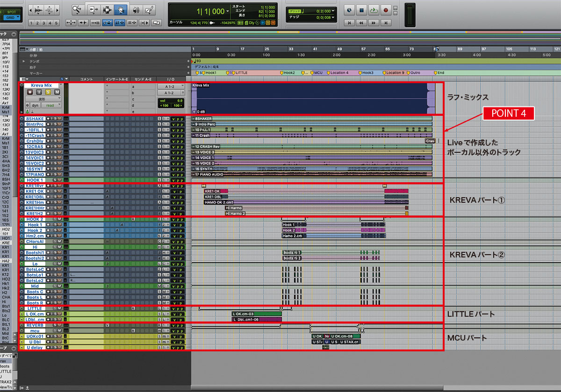
Task: Click Outro marker in markers ruler
Action: [x=414, y=73]
